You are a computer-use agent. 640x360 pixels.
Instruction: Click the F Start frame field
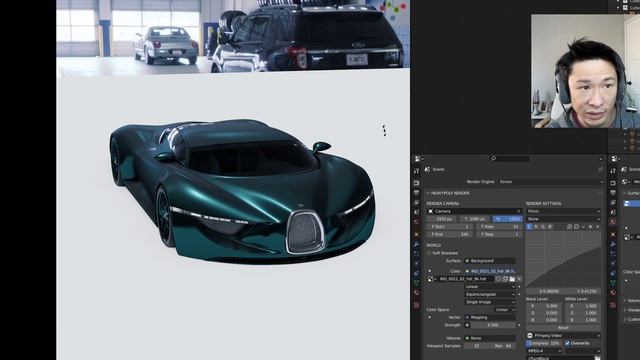(450, 227)
